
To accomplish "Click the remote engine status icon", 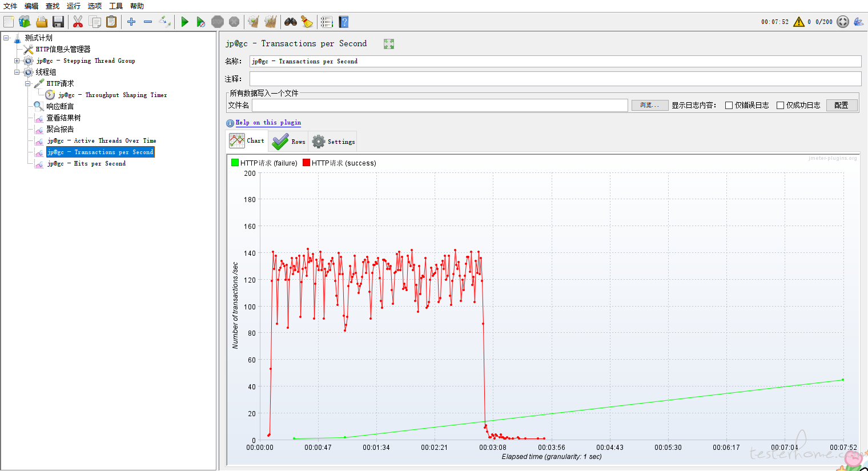I will pyautogui.click(x=843, y=22).
